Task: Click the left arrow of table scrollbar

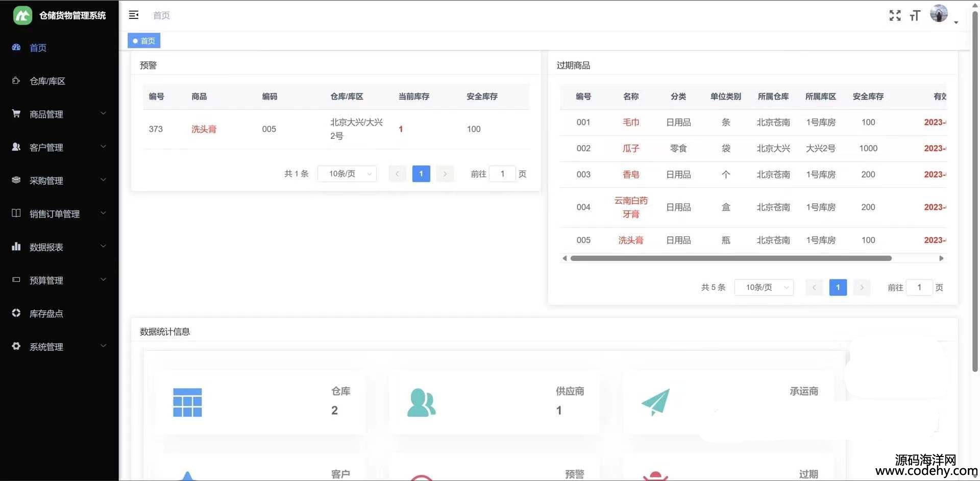Action: [x=564, y=258]
